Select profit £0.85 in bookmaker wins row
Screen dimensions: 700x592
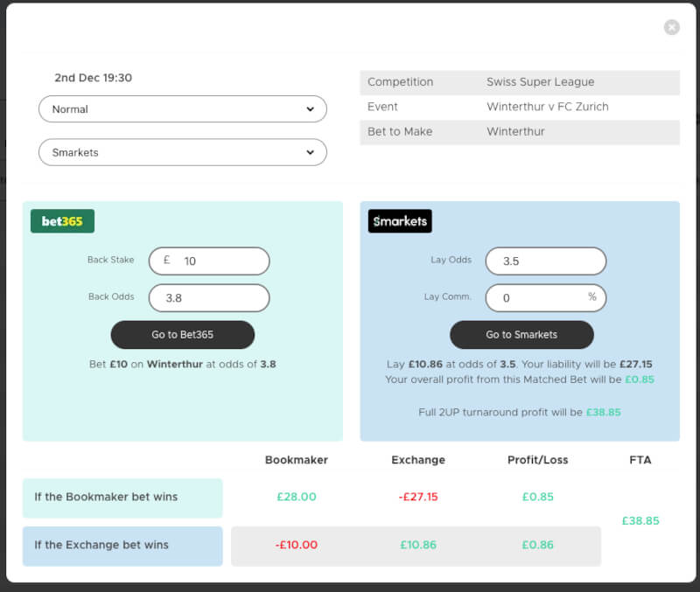(538, 497)
